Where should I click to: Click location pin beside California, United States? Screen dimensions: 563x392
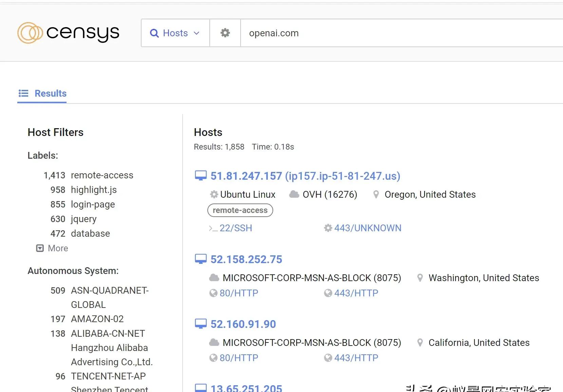(x=420, y=342)
